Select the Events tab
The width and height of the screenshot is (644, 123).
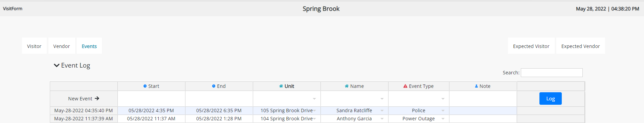[x=89, y=46]
